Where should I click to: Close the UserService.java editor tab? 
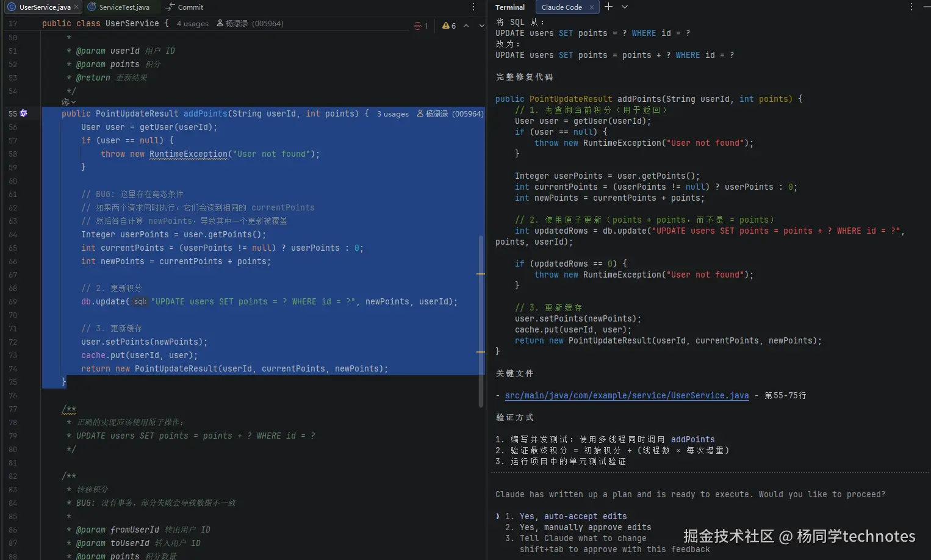point(76,7)
